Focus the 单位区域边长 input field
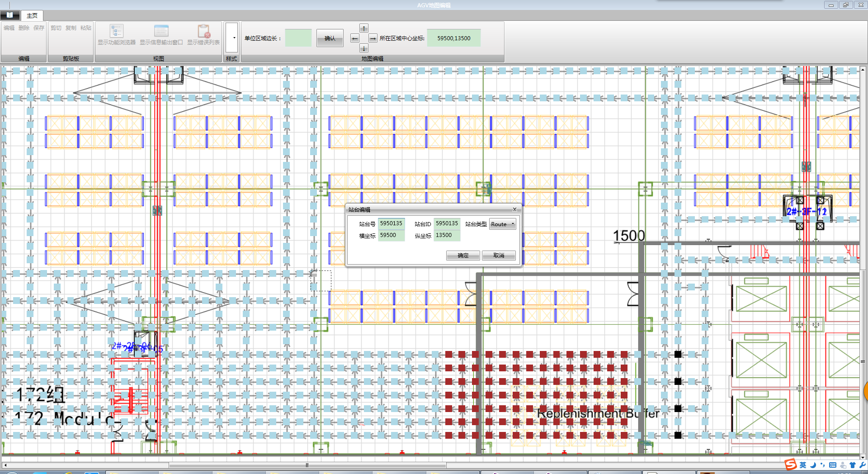This screenshot has width=868, height=474. pos(298,38)
